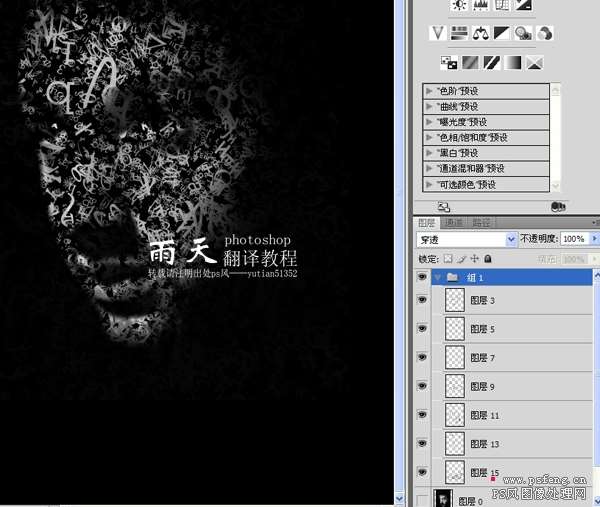Add a Levels adjustment layer
This screenshot has height=507, width=600.
[481, 5]
